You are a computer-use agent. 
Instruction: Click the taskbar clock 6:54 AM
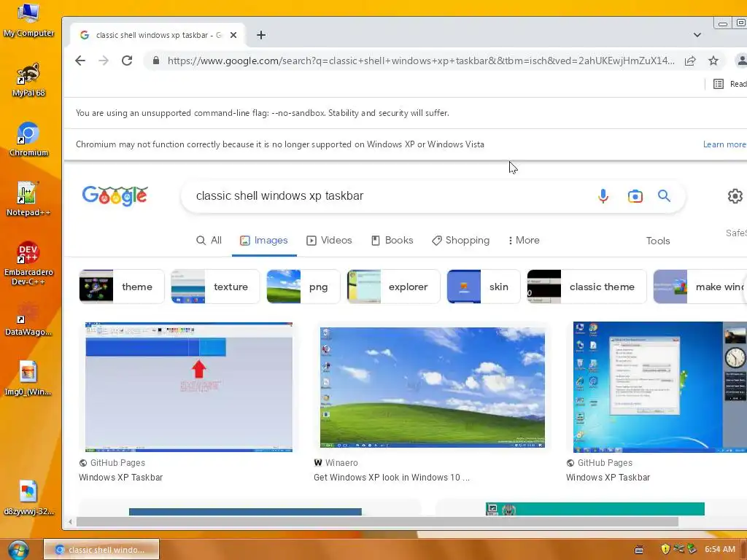720,549
